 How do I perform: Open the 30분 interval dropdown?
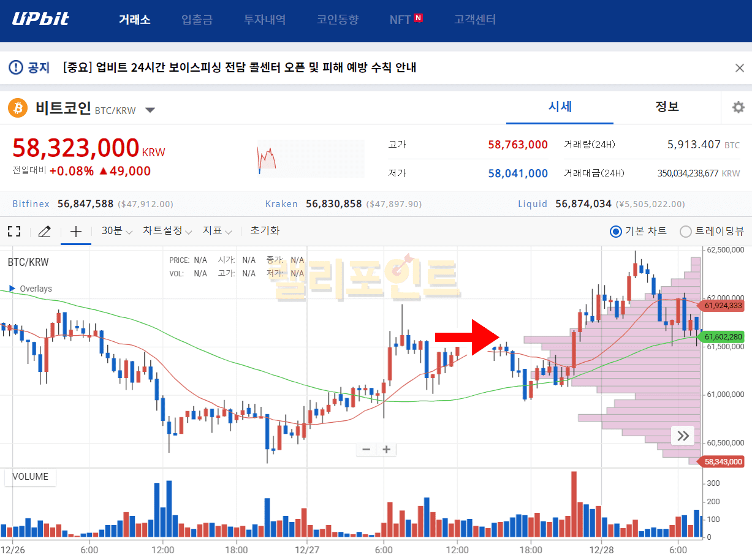coord(116,231)
